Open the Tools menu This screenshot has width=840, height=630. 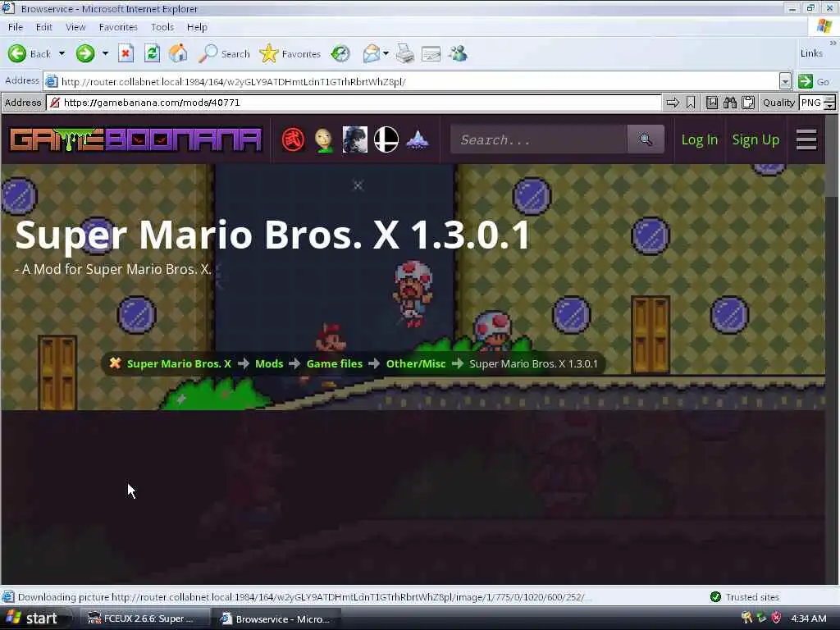(x=162, y=27)
